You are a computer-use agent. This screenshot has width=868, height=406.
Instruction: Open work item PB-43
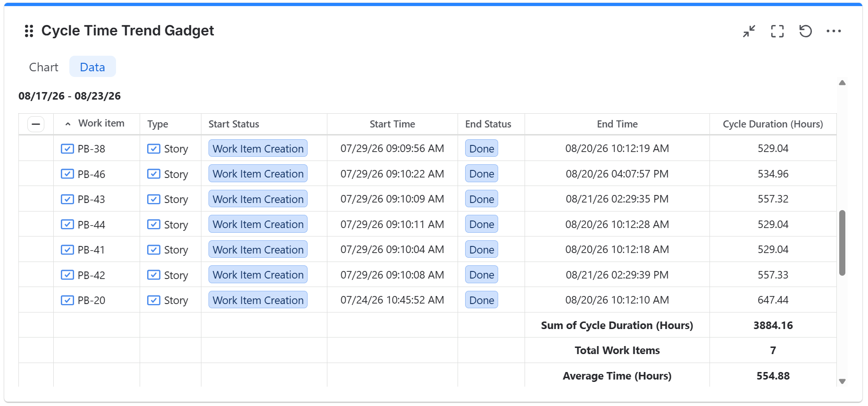click(91, 199)
